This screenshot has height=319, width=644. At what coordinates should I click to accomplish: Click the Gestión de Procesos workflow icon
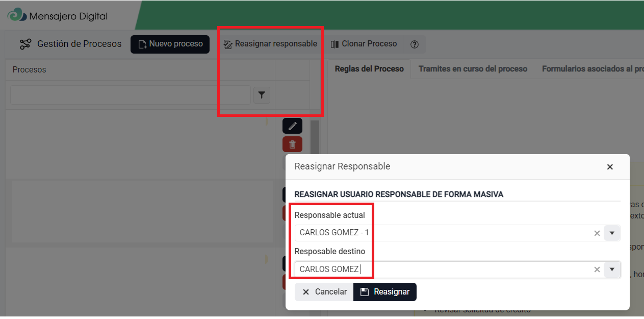[x=25, y=44]
